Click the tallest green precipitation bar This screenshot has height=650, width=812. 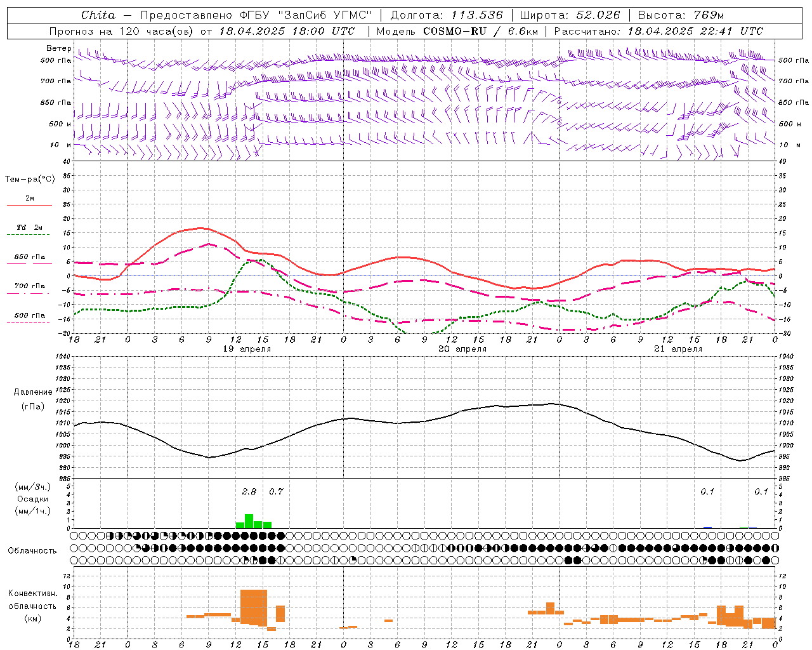249,521
